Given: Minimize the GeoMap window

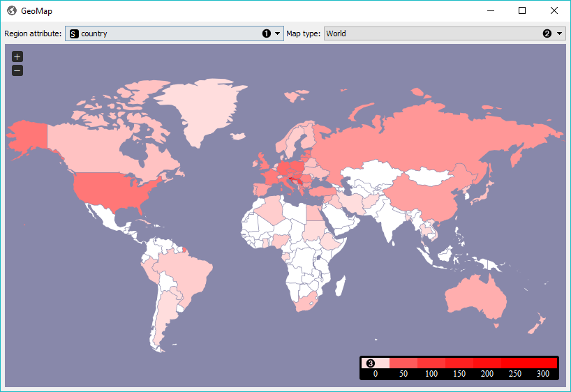Looking at the screenshot, I should pos(490,11).
